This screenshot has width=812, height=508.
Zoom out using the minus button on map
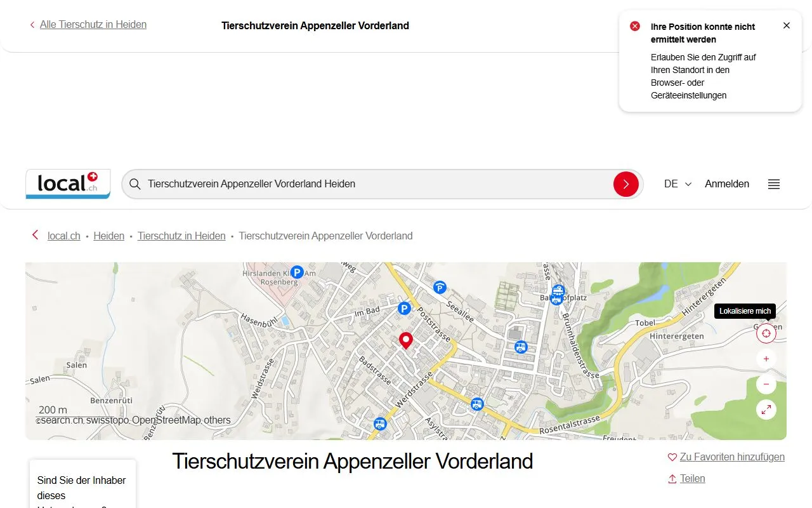tap(766, 384)
